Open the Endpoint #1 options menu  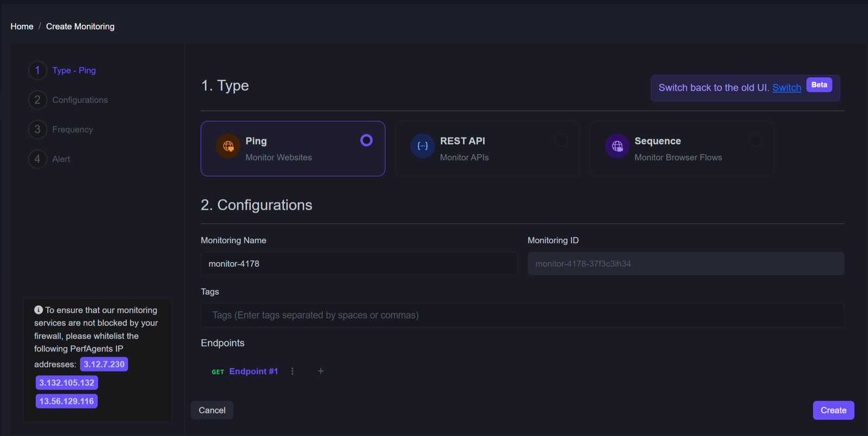point(292,371)
